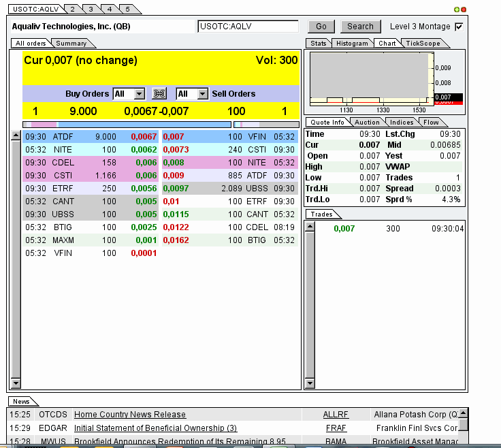Click the Vol: 300 header text
This screenshot has height=448, width=501.
(x=276, y=60)
